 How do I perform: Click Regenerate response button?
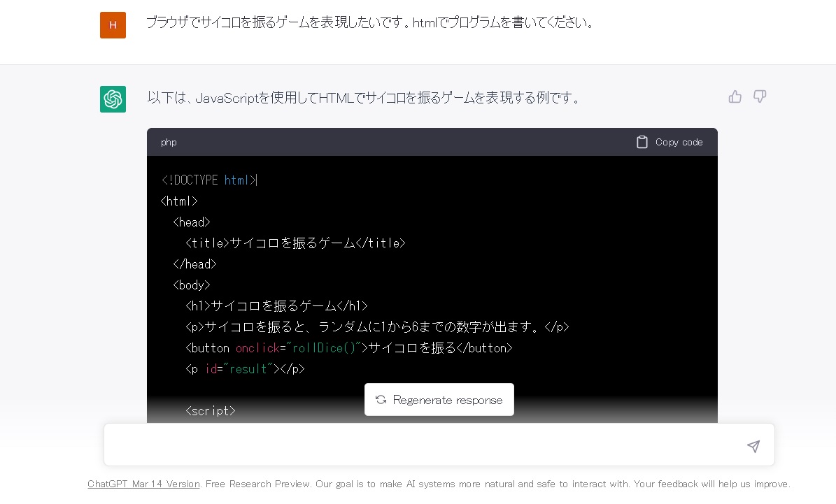439,400
